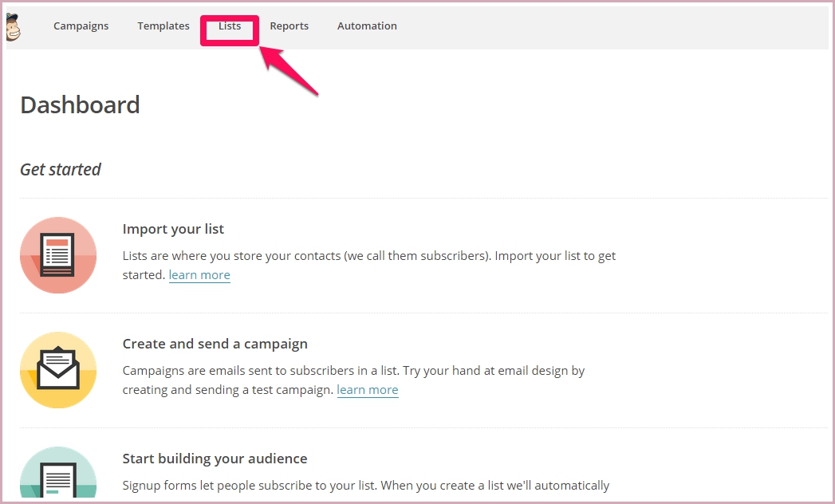Click the Dashboard page title

[80, 105]
